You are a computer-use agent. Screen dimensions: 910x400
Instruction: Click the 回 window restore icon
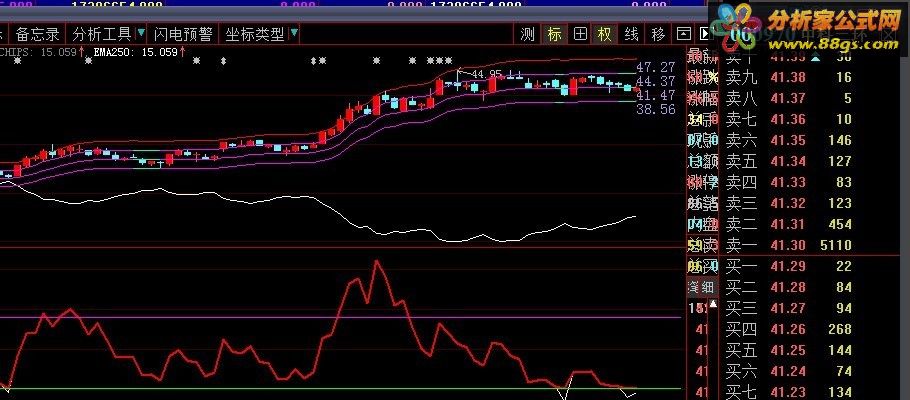point(684,34)
